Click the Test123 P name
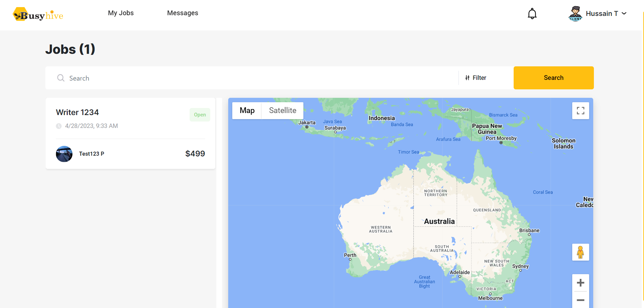This screenshot has width=644, height=308. pyautogui.click(x=91, y=154)
